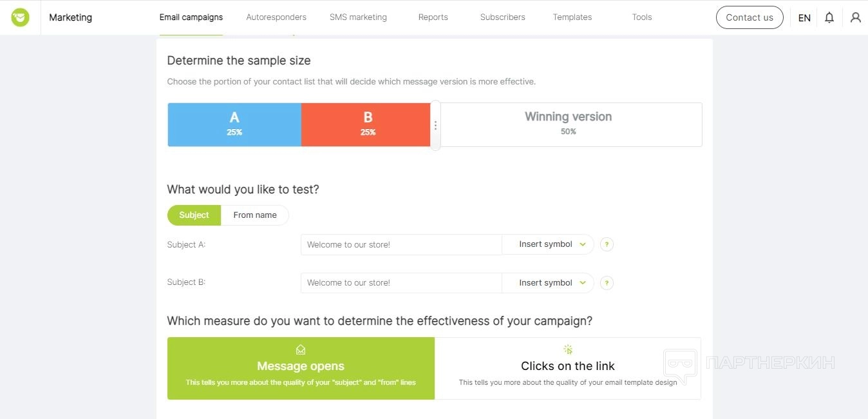
Task: Click the green logo icon in header
Action: coord(20,17)
